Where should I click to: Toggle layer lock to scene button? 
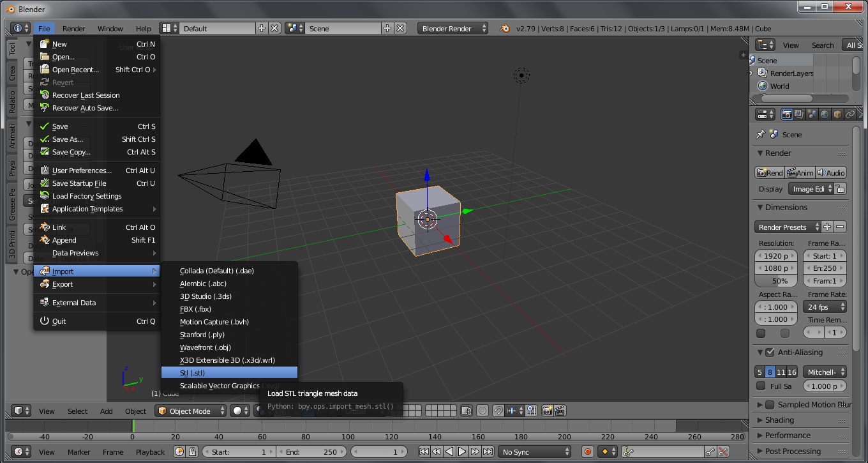(x=467, y=411)
